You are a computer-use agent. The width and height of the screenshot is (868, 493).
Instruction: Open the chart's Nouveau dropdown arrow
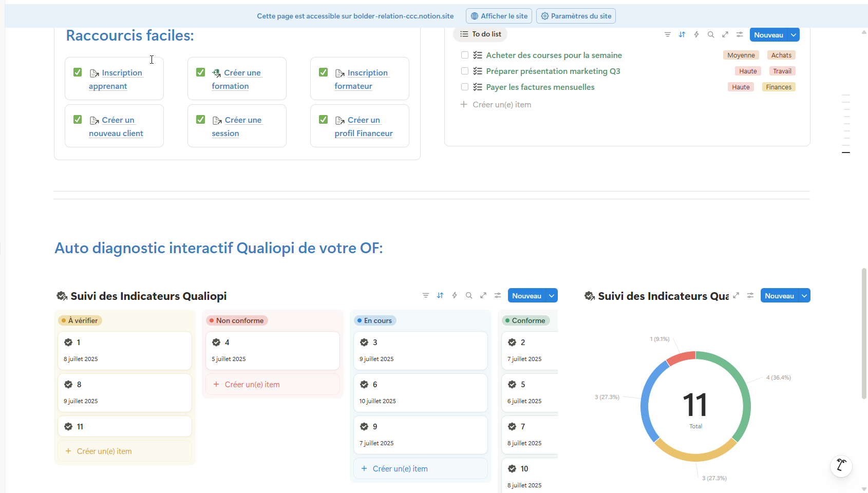[x=804, y=296]
